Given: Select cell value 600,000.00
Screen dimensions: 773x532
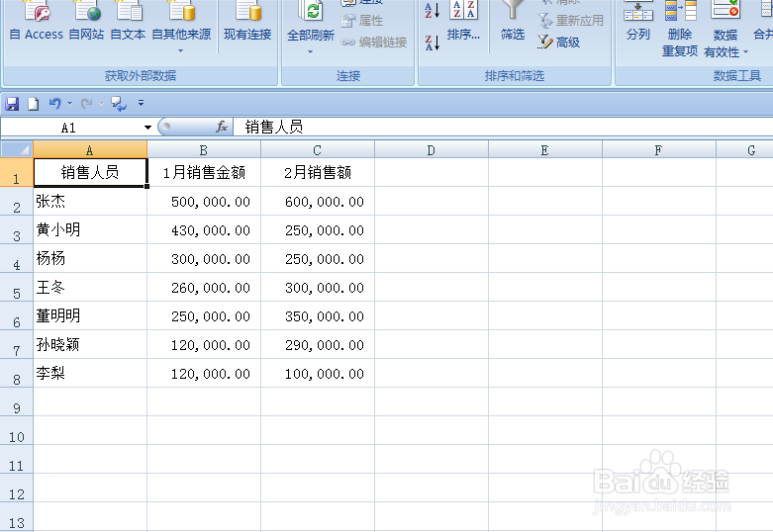Looking at the screenshot, I should point(318,201).
